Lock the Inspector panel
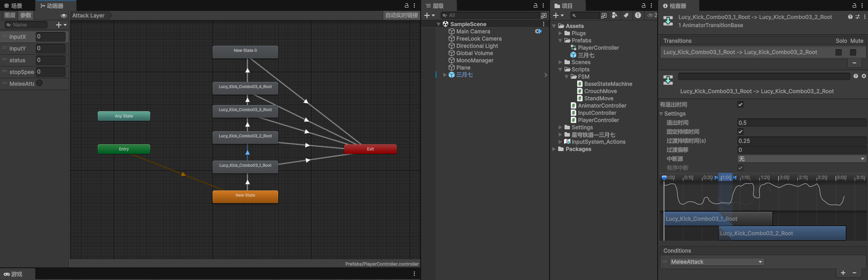Viewport: 868px width, 280px height. (854, 6)
